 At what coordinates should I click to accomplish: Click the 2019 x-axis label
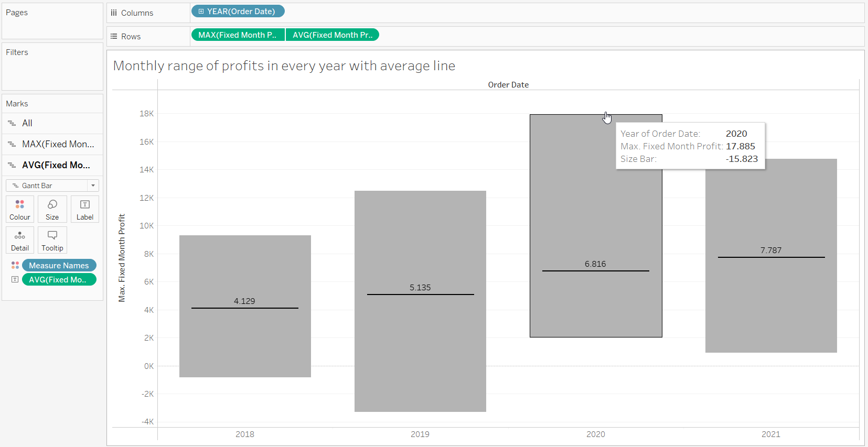coord(420,434)
